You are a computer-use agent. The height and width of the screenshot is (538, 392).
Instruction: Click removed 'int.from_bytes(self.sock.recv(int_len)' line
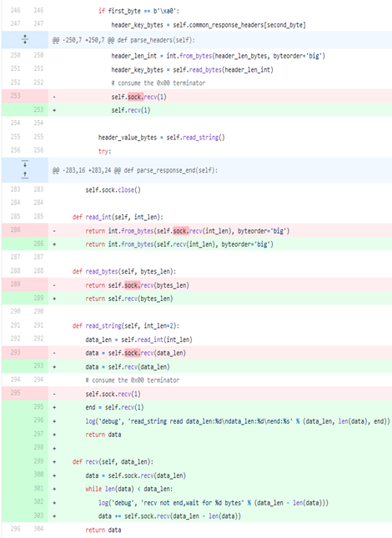tap(188, 231)
